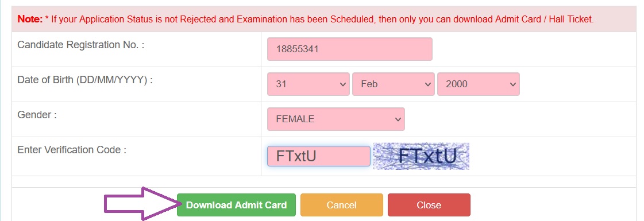Click the Candidate Registration No. label
This screenshot has height=221, width=644.
[81, 45]
